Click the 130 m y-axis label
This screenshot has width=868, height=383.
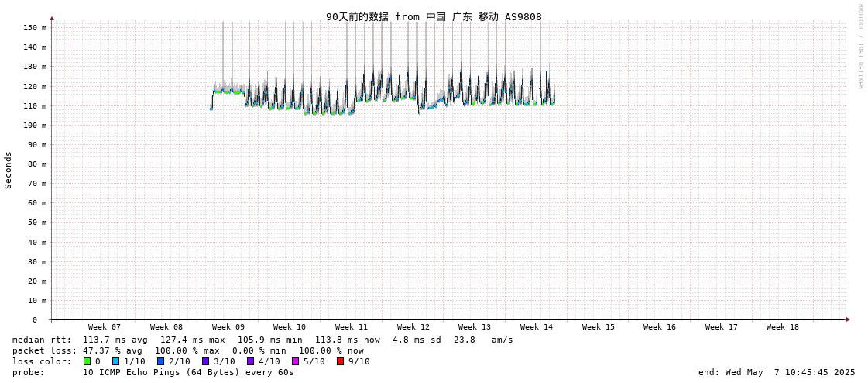[x=36, y=67]
